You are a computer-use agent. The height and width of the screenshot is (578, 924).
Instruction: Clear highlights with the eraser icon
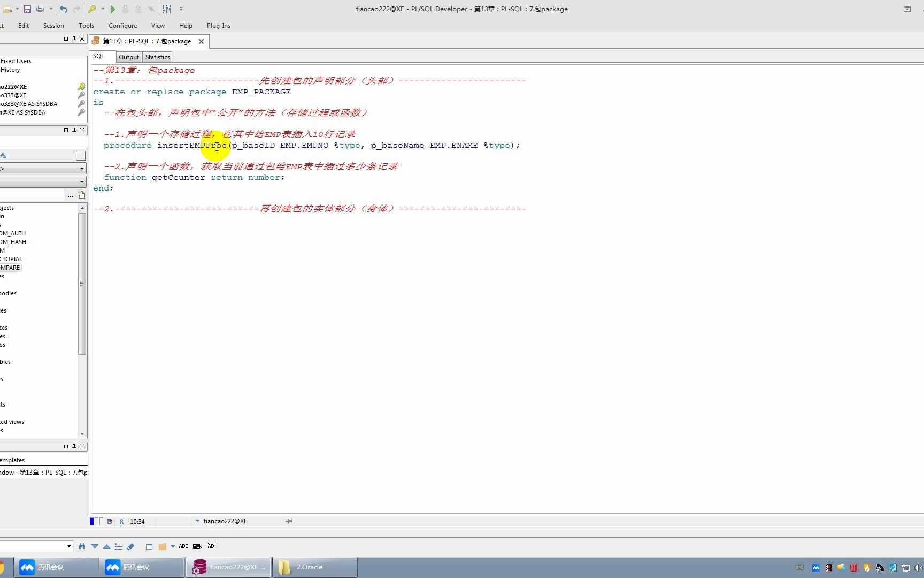pyautogui.click(x=131, y=546)
